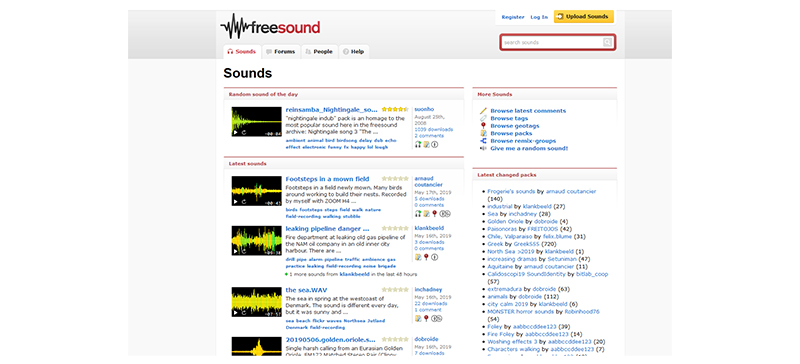The height and width of the screenshot is (364, 800).
Task: Focus the search sounds input field
Action: pos(552,42)
